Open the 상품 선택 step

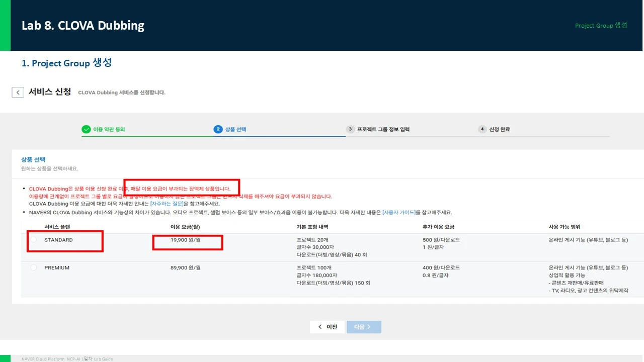tap(235, 129)
